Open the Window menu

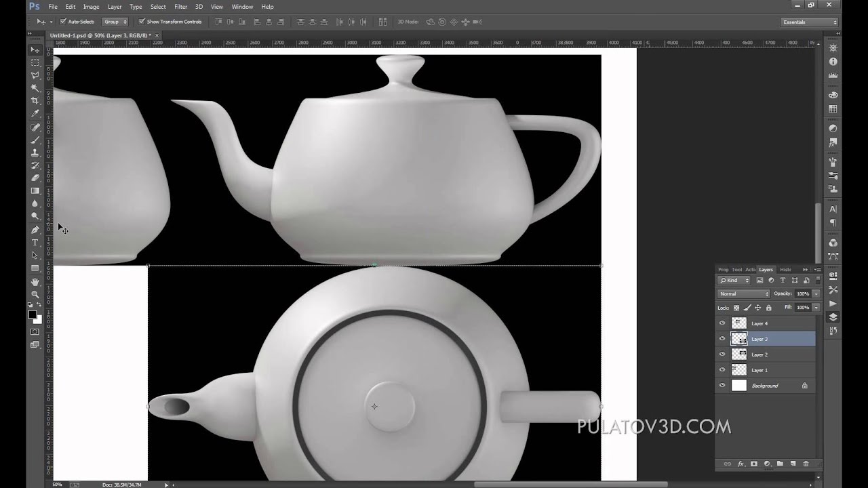pos(242,7)
